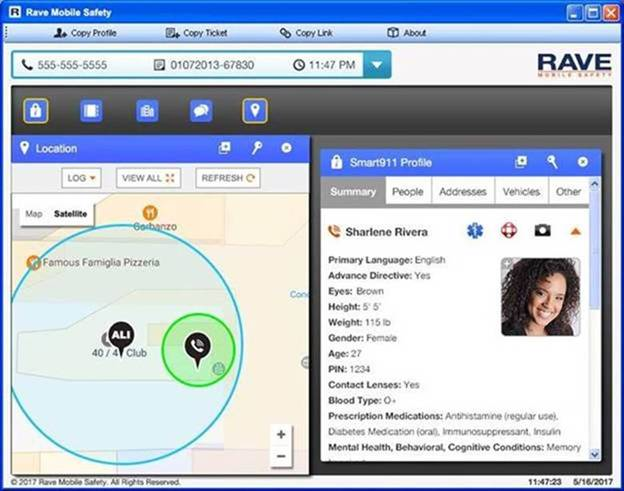Click the medical star icon beside Sharlene Rivera
This screenshot has width=624, height=491.
474,231
